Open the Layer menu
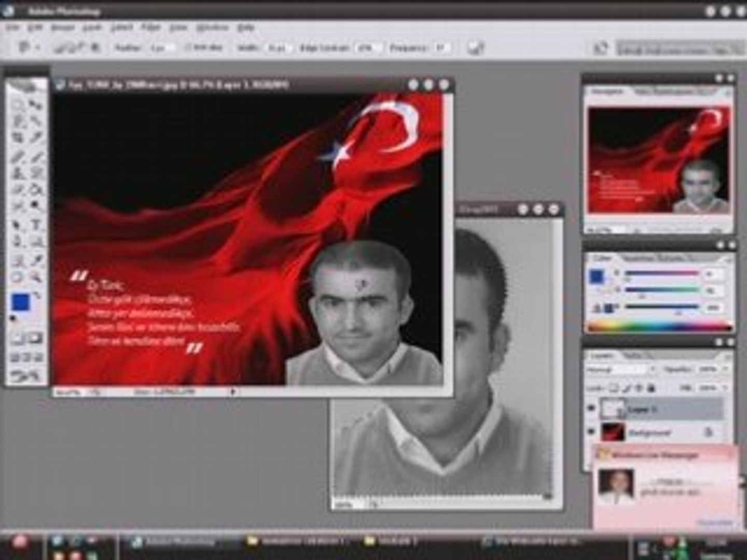 pos(93,27)
